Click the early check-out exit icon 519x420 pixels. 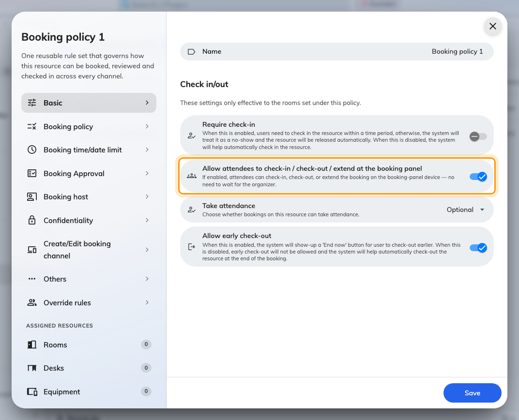tap(191, 247)
